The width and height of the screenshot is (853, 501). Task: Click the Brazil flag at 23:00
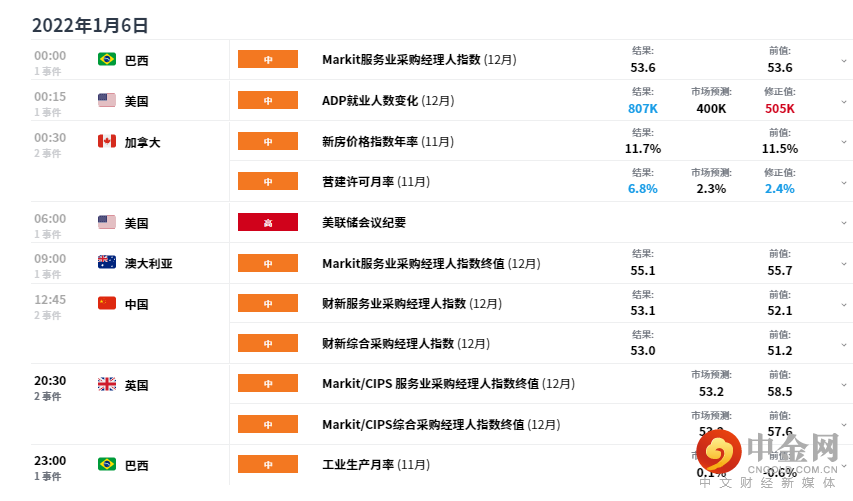[x=107, y=464]
